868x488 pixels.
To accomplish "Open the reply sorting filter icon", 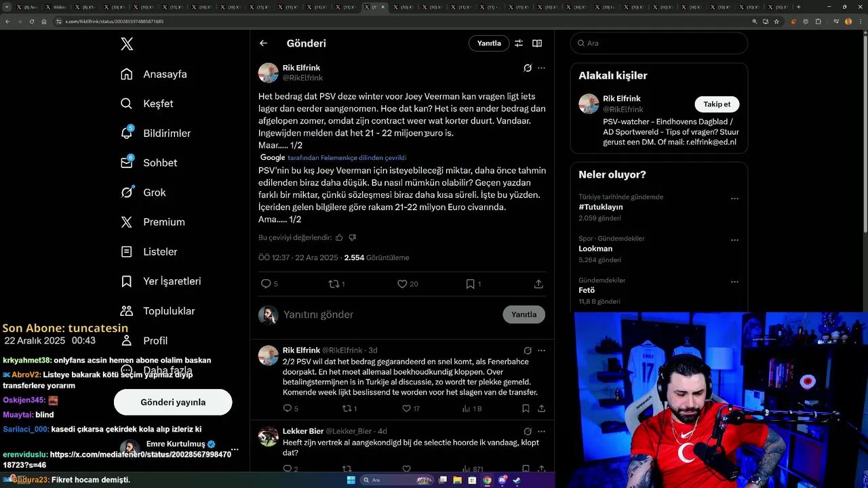I will click(519, 43).
